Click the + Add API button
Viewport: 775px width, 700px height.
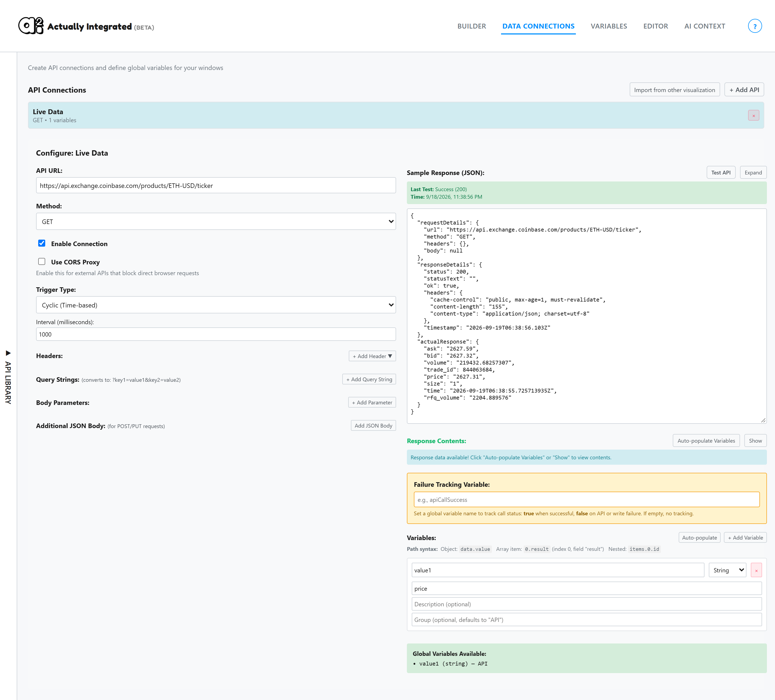coord(744,90)
